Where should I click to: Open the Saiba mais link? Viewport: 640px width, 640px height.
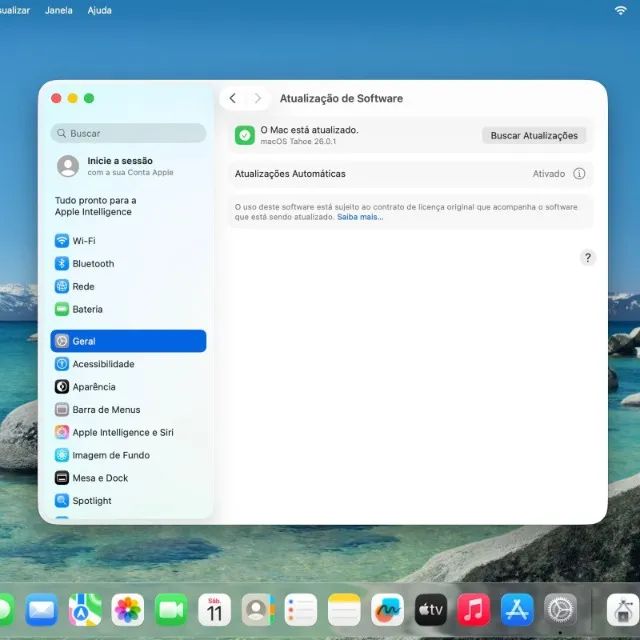360,217
